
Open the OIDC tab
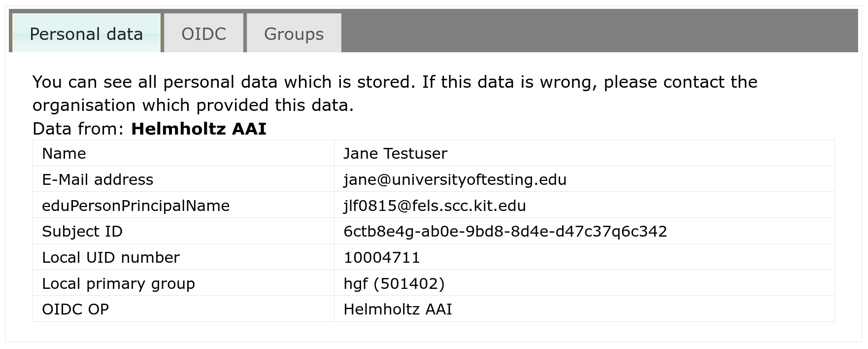pos(203,33)
